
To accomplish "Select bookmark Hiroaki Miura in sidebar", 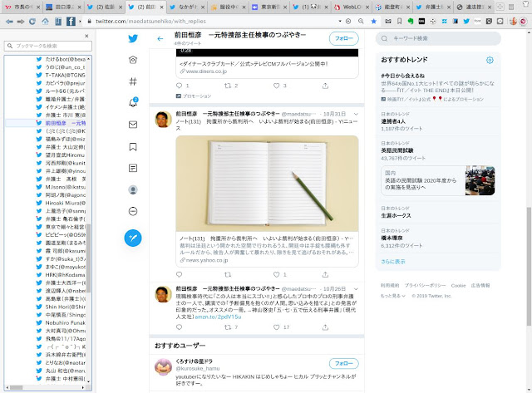I will [66, 203].
